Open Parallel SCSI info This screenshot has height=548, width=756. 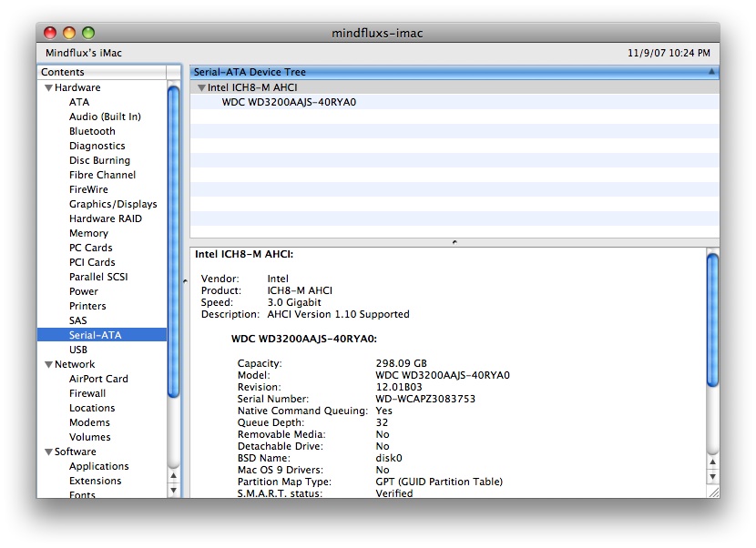(98, 277)
